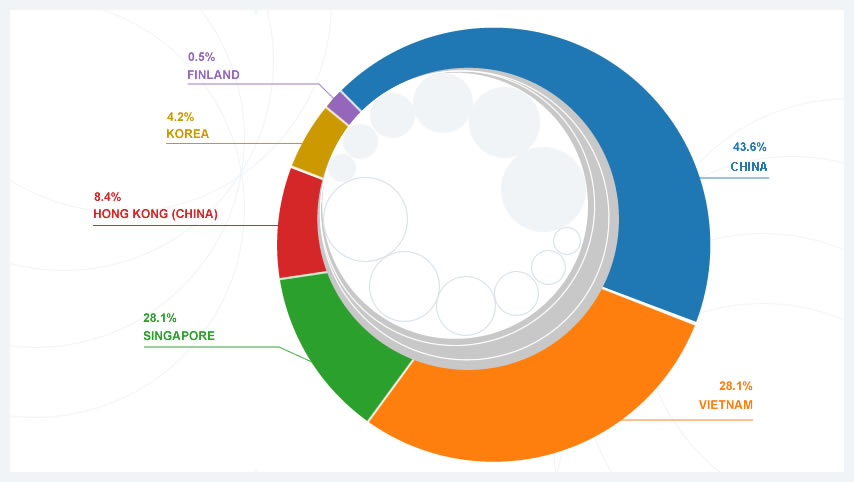This screenshot has height=482, width=854.
Task: Select the small purple Finland segment
Action: click(x=344, y=107)
